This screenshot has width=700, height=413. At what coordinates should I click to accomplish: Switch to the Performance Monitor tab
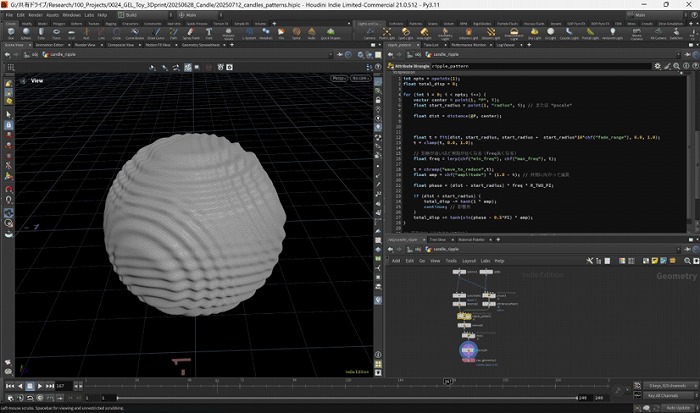[470, 45]
